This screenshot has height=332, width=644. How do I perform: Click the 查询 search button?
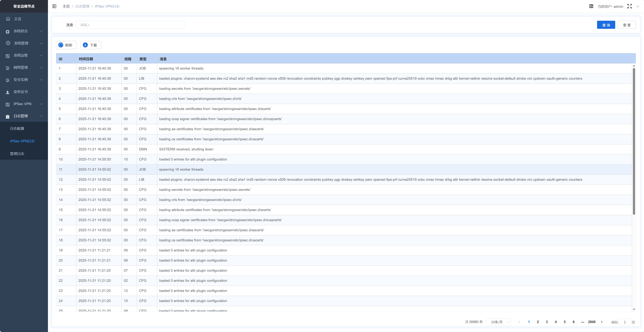click(606, 25)
